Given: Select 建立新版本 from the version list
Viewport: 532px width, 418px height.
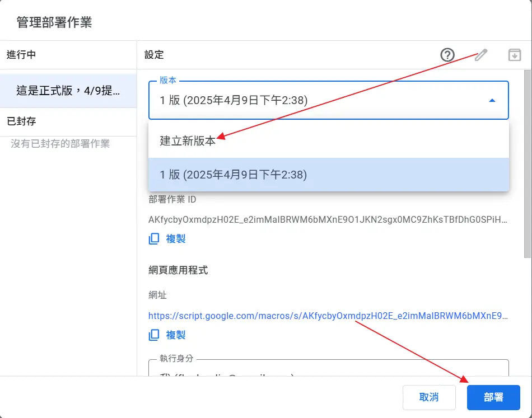Looking at the screenshot, I should (x=188, y=141).
